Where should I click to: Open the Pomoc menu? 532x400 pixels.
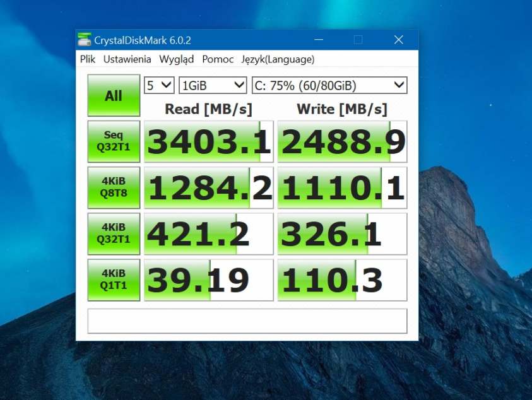[217, 59]
